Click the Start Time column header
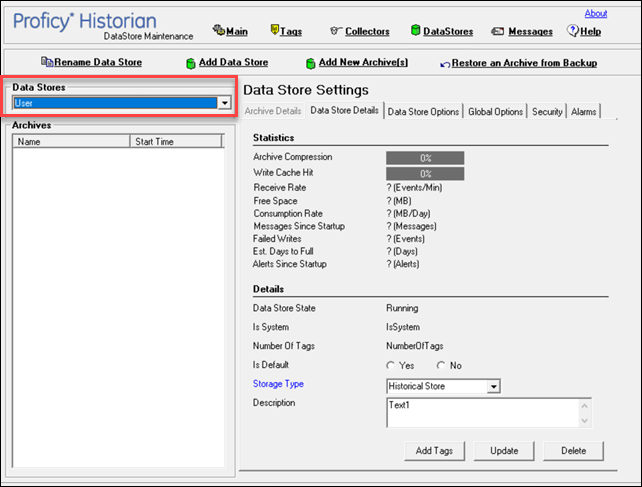 coord(176,142)
